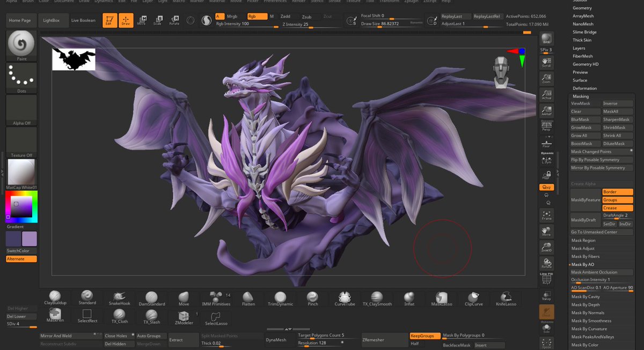Toggle PolyF polyframe display
The image size is (644, 350).
(546, 280)
